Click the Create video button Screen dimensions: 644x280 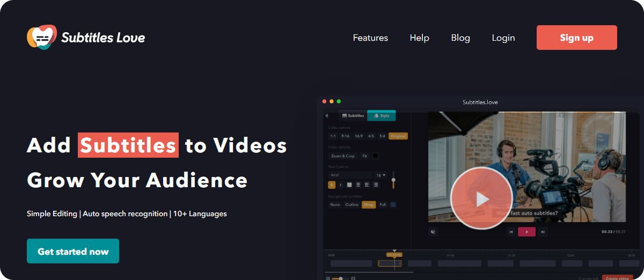coord(617,277)
